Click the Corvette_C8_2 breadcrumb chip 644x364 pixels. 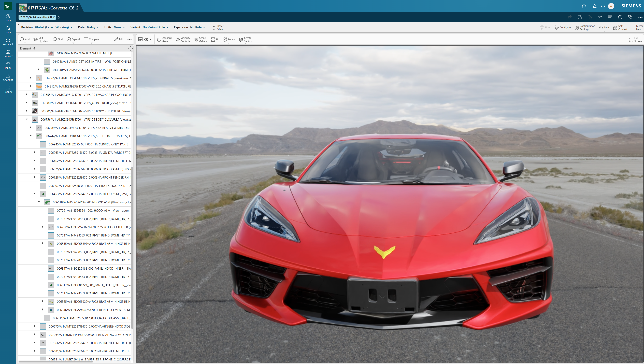[37, 17]
